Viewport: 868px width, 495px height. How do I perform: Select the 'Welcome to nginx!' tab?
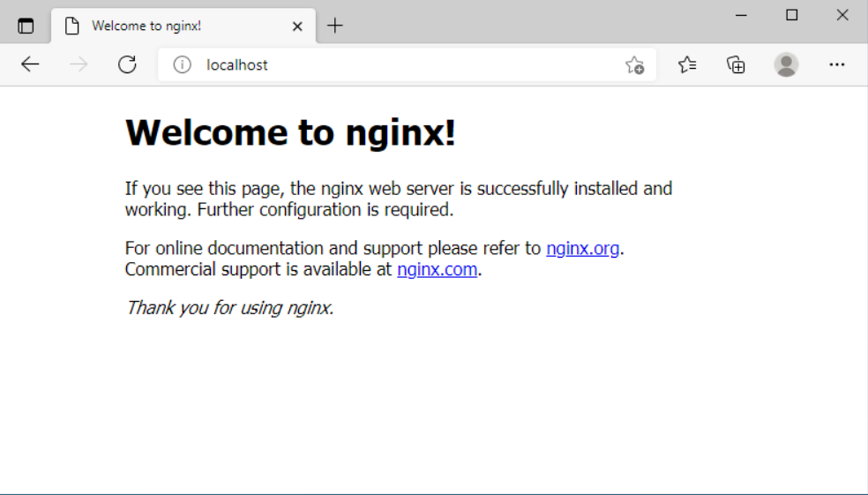pos(183,26)
